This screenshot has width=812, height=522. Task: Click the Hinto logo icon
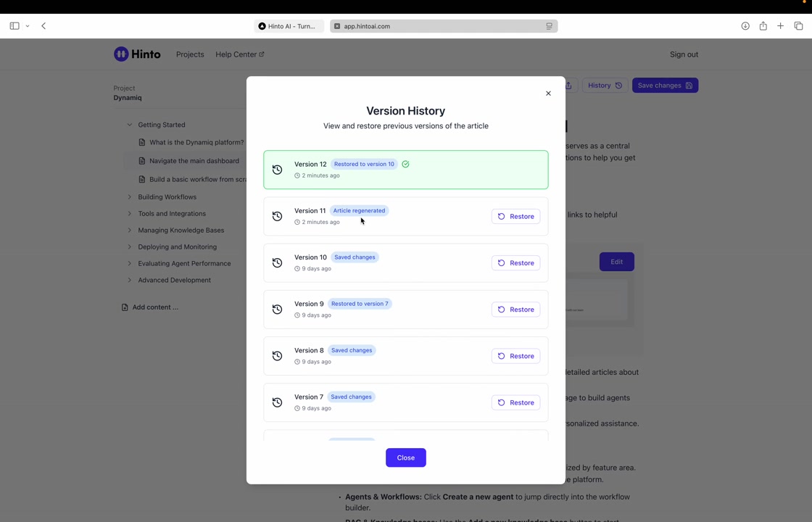(121, 54)
